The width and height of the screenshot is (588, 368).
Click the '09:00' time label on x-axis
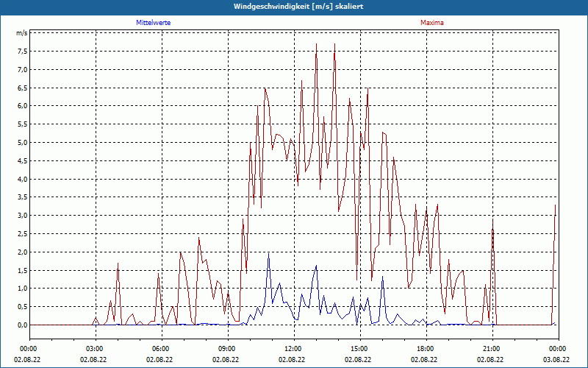(x=229, y=349)
